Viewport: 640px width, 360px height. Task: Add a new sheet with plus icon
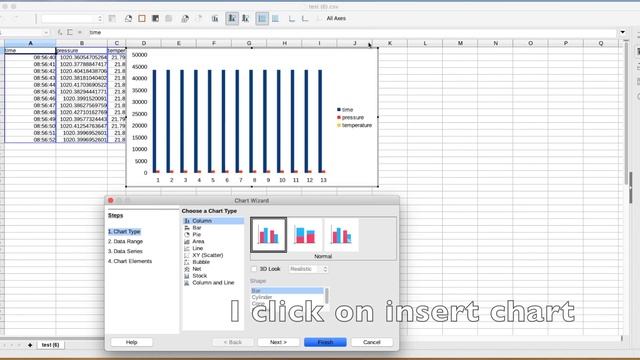[30, 345]
